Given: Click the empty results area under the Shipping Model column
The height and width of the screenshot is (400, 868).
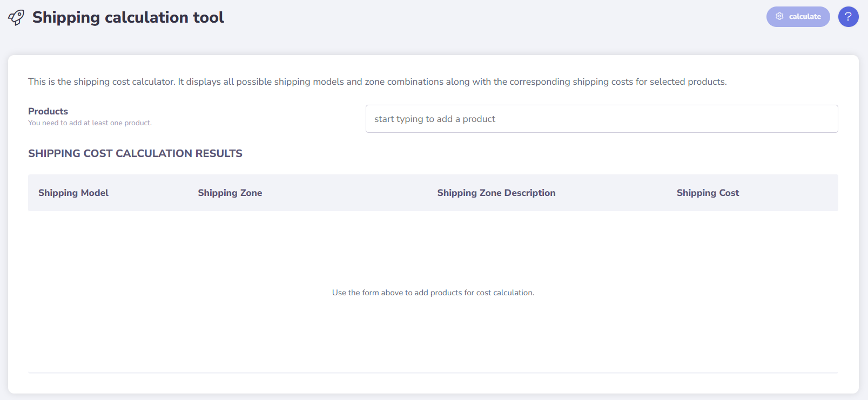Looking at the screenshot, I should tap(73, 248).
